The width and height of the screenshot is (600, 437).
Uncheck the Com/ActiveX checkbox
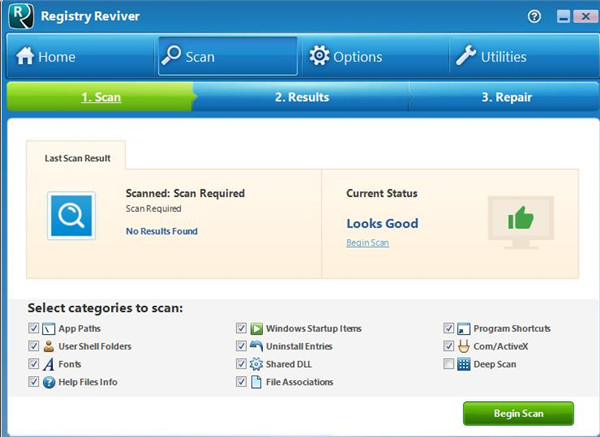point(448,346)
